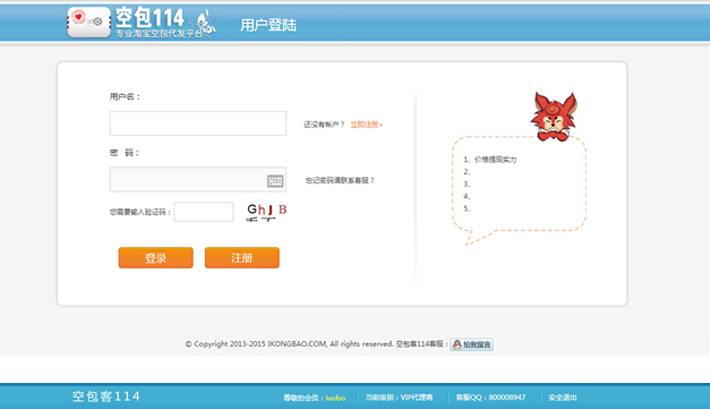Click the 安全退出 logout link in footer
This screenshot has height=409, width=710.
tap(563, 397)
